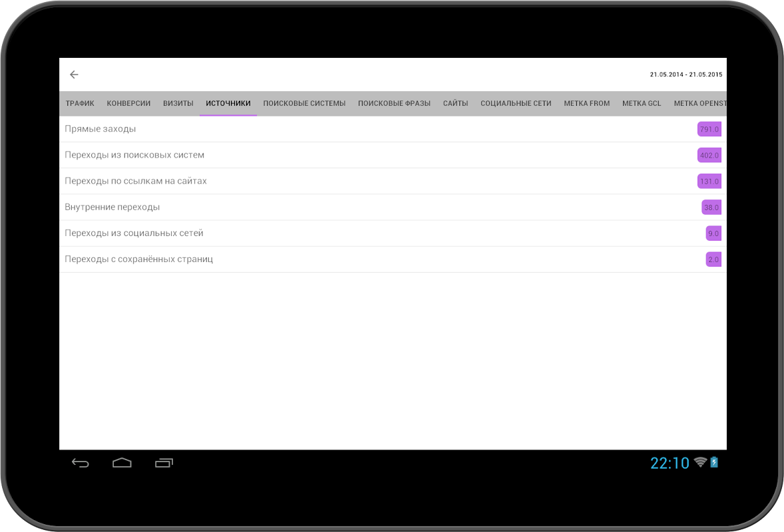Select the Метка FROM tab

click(x=587, y=103)
